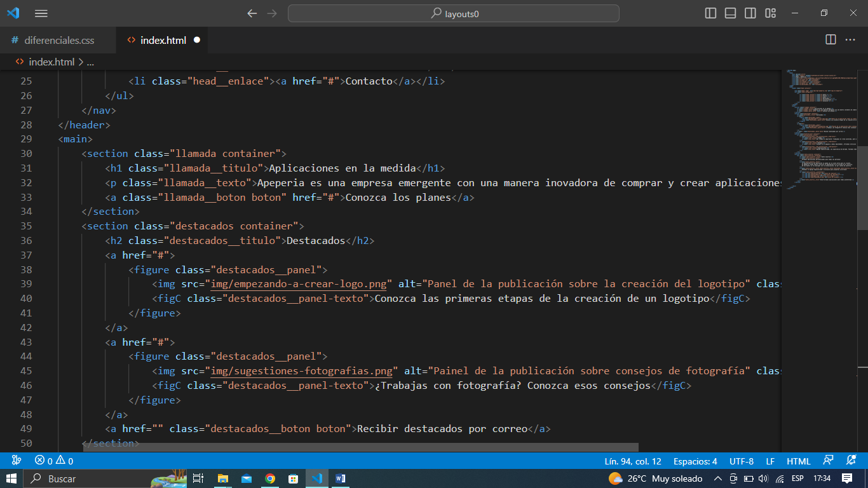
Task: Click the VS Code taskbar icon
Action: 317,478
